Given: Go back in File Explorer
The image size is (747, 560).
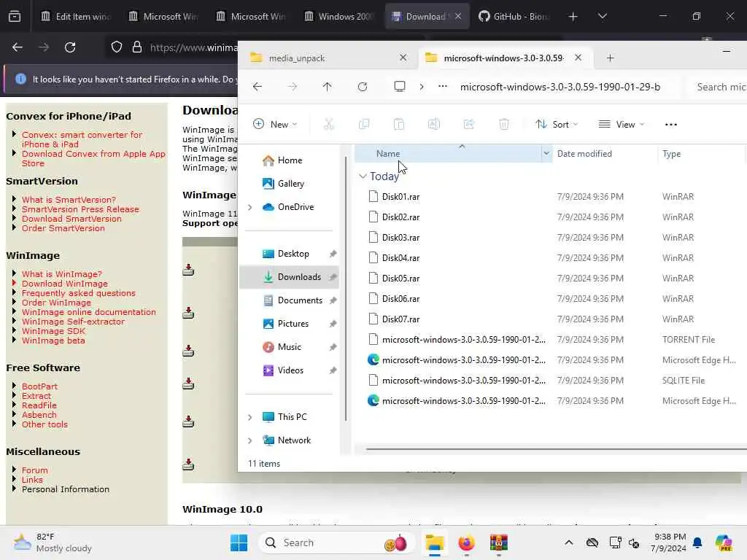Looking at the screenshot, I should tap(258, 87).
